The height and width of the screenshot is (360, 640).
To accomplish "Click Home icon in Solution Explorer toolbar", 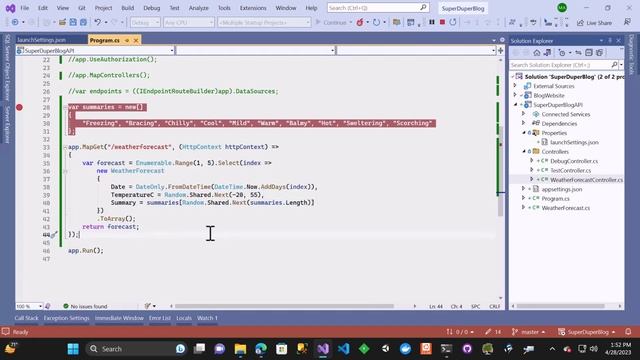I will tap(537, 53).
